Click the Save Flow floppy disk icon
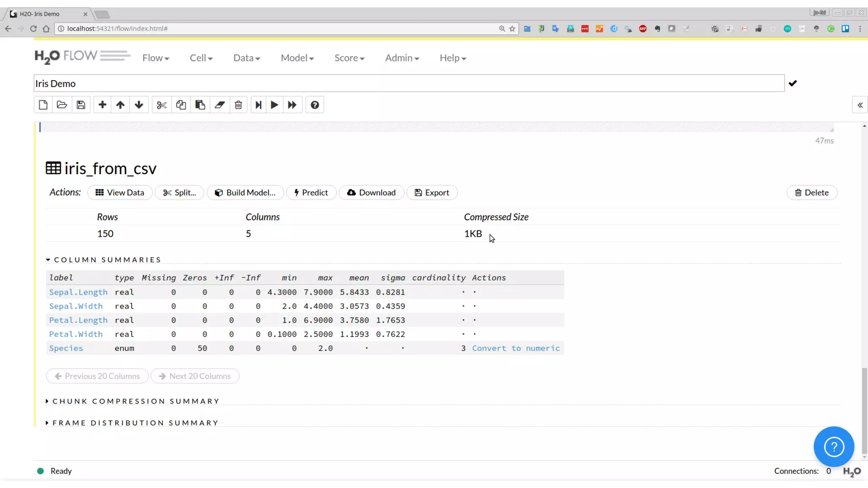Image resolution: width=868 pixels, height=488 pixels. tap(81, 105)
